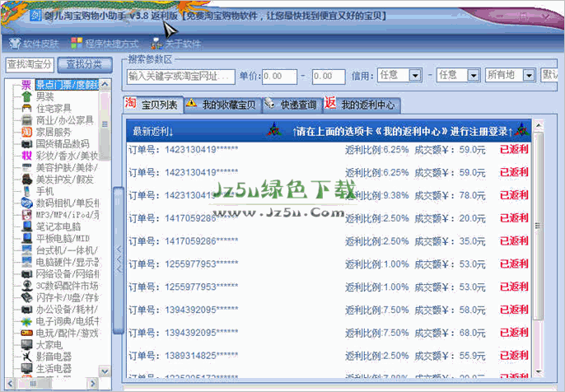This screenshot has height=392, width=565.
Task: Click the webcam icon beside 3C数码配件市场
Action: [x=26, y=286]
